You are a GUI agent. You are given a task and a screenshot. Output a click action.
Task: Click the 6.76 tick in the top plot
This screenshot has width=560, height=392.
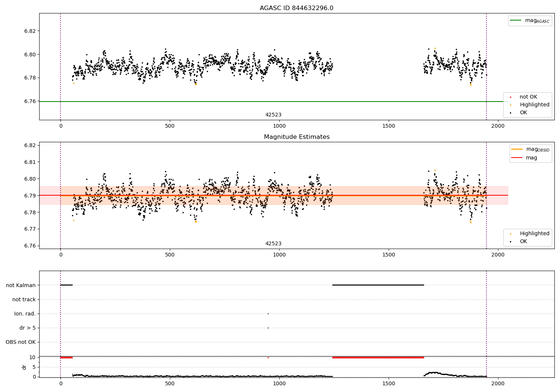[x=30, y=102]
